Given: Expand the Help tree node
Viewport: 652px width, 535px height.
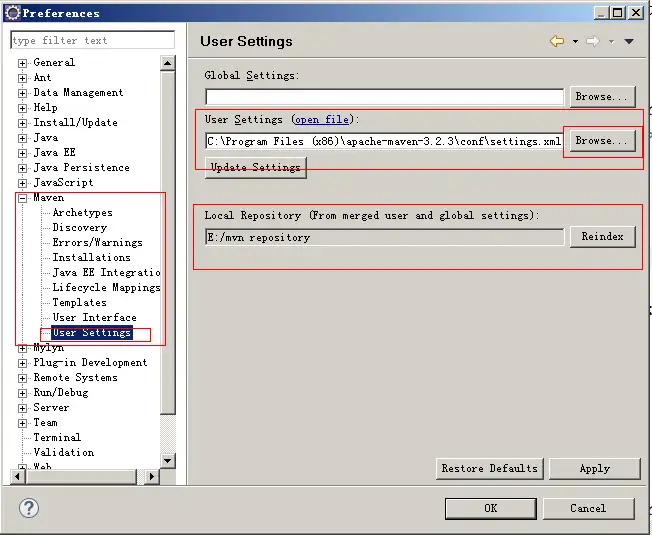Looking at the screenshot, I should [x=22, y=108].
